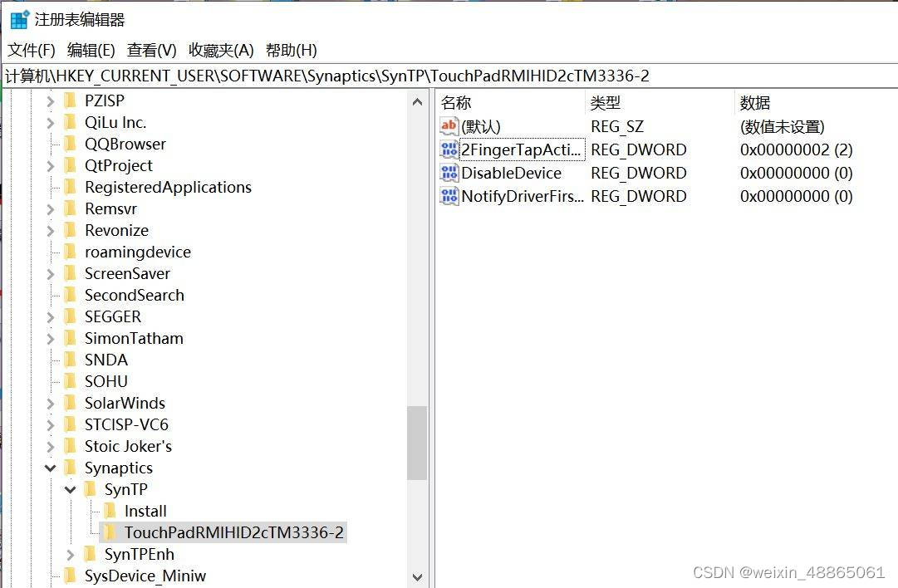
Task: Open the 收藏夹(A) menu
Action: (x=221, y=51)
